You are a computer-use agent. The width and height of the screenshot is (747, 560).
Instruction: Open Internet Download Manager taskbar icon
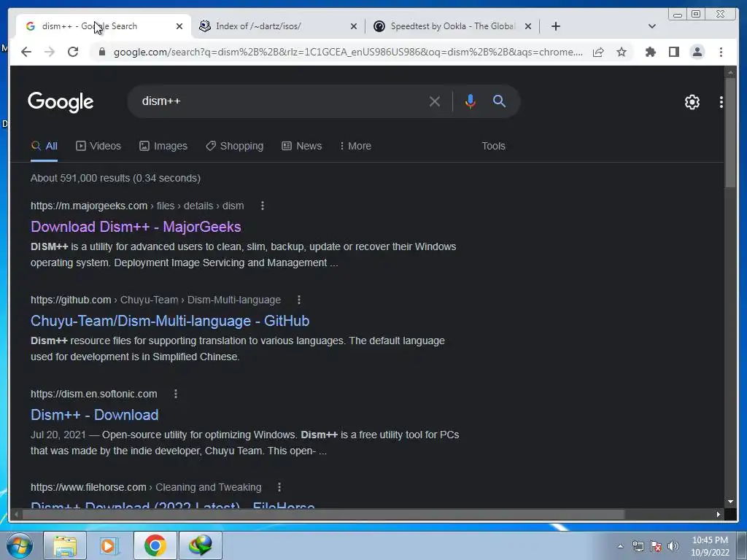point(200,545)
